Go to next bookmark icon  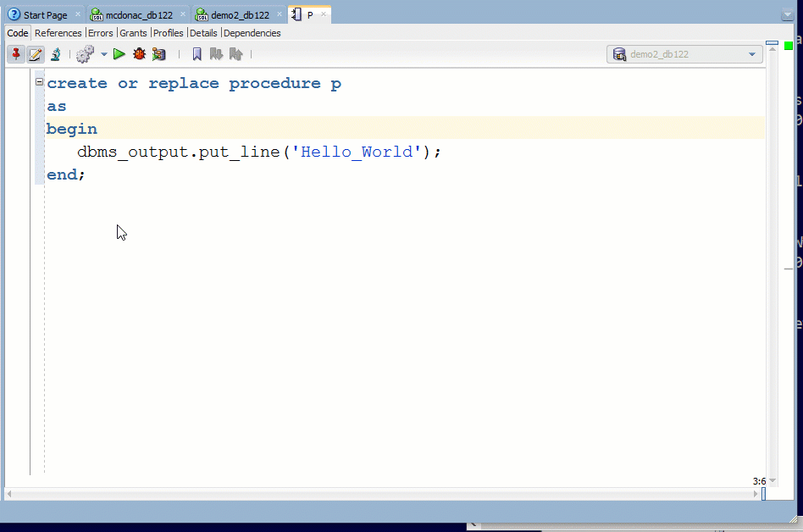pyautogui.click(x=216, y=54)
